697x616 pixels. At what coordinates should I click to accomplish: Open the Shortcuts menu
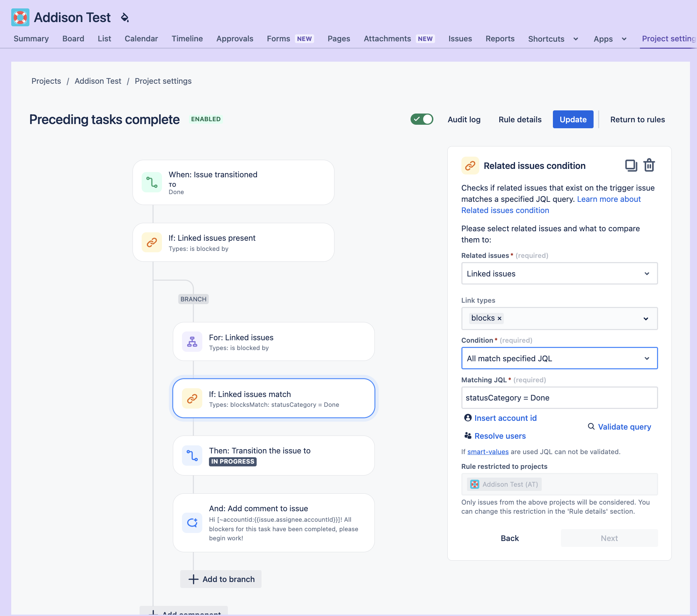pos(553,39)
